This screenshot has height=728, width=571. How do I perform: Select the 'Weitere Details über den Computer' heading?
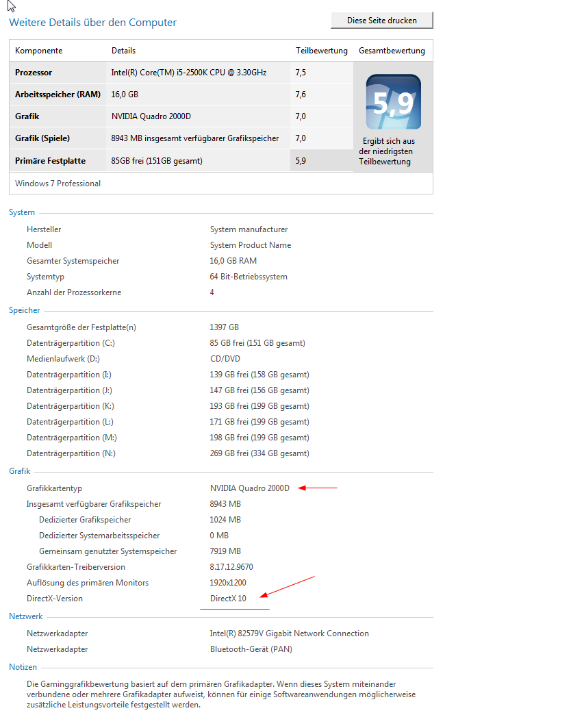[x=93, y=23]
